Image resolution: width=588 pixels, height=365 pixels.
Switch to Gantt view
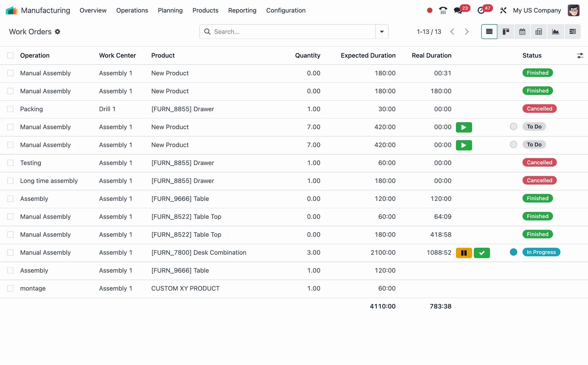pyautogui.click(x=572, y=32)
